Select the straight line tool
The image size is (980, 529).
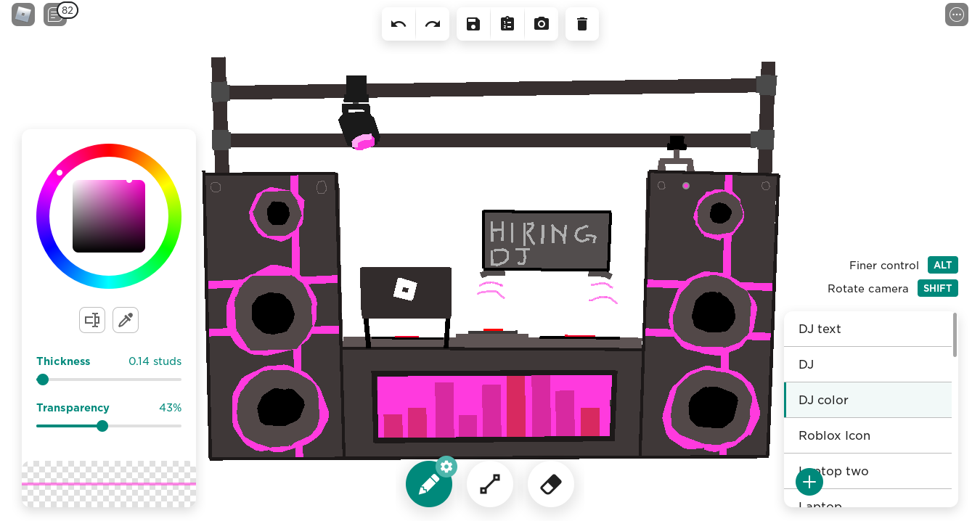click(489, 483)
